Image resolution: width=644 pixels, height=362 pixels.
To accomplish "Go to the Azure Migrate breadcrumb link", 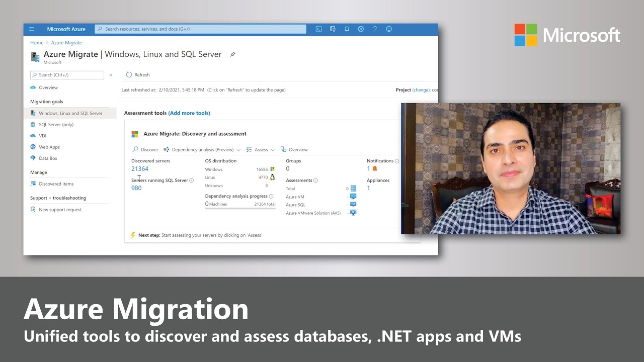I will (x=66, y=43).
